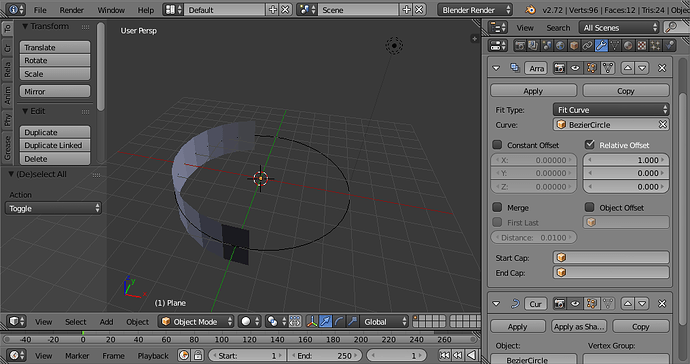
Task: Enable the Constant Offset checkbox
Action: 497,144
